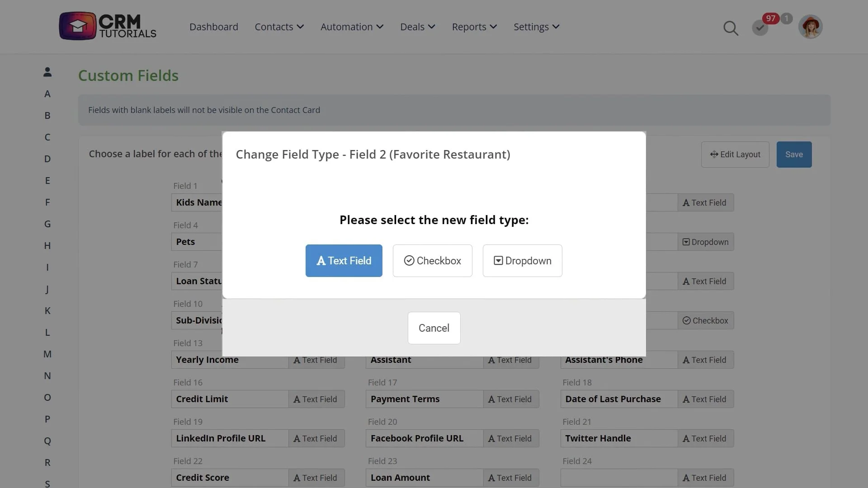Expand the Automation menu
Image resolution: width=868 pixels, height=488 pixels.
[x=352, y=27]
